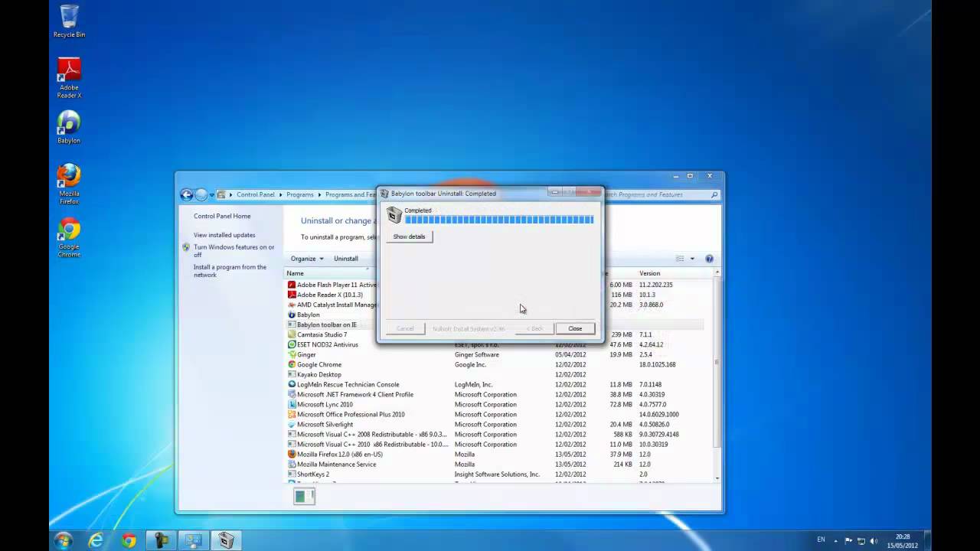Image resolution: width=980 pixels, height=551 pixels.
Task: Open Turn Windows features on or off
Action: pyautogui.click(x=234, y=251)
